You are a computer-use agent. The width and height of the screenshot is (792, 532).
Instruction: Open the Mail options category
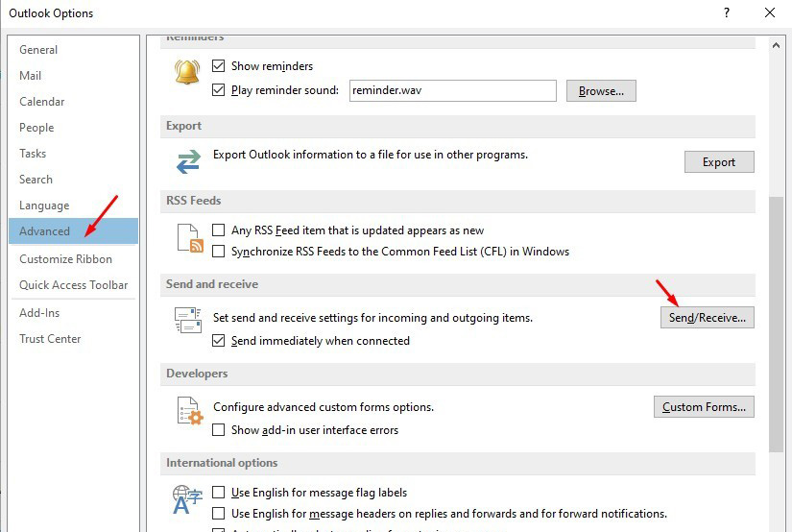31,76
